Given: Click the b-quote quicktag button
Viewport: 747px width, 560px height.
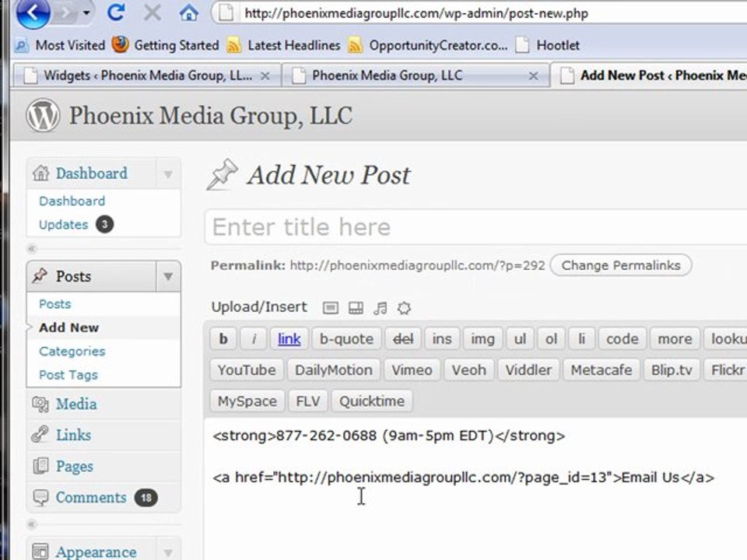Looking at the screenshot, I should [346, 338].
